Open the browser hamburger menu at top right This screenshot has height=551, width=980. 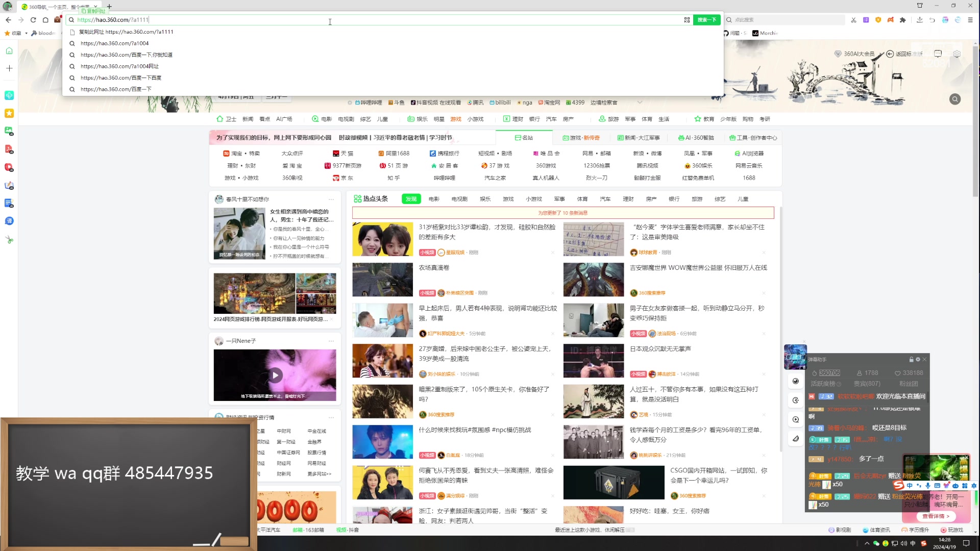coord(971,19)
